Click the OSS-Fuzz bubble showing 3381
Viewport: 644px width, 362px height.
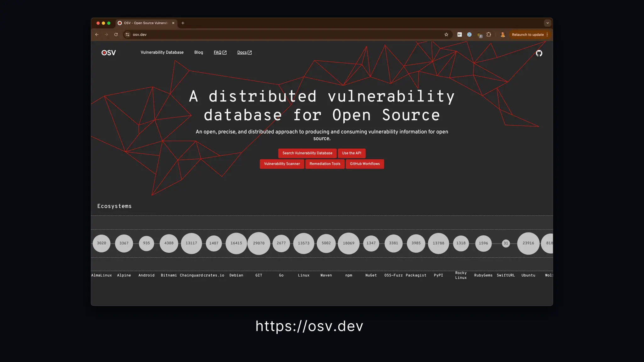pos(393,243)
